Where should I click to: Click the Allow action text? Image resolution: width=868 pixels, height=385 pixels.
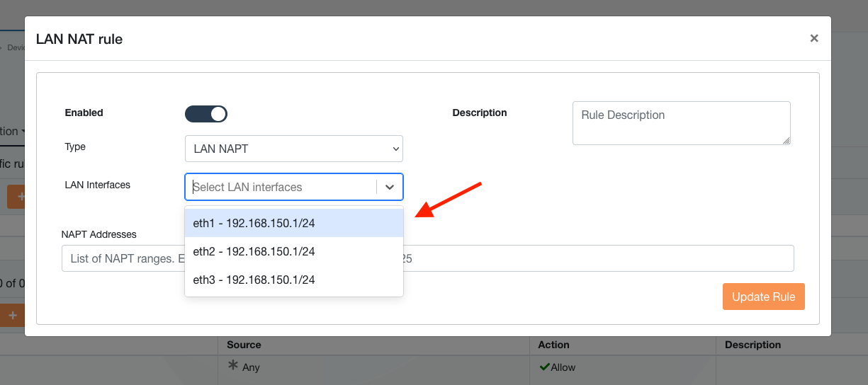(563, 367)
